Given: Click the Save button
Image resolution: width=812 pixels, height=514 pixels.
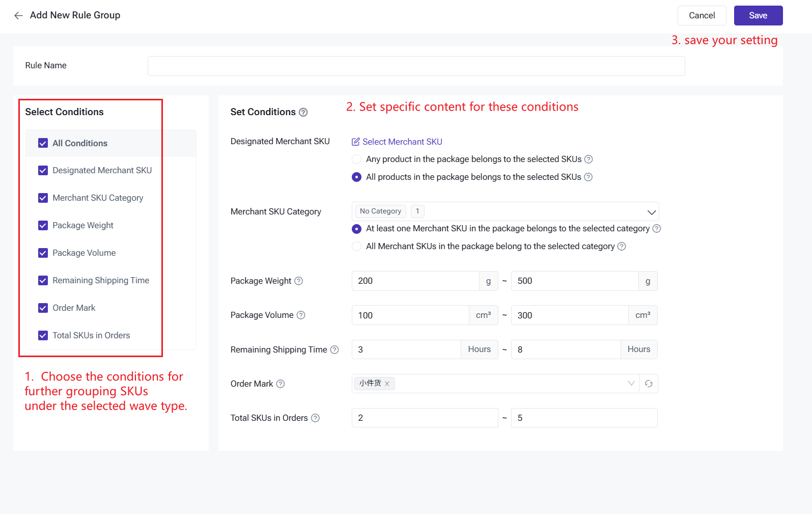Looking at the screenshot, I should [x=758, y=16].
